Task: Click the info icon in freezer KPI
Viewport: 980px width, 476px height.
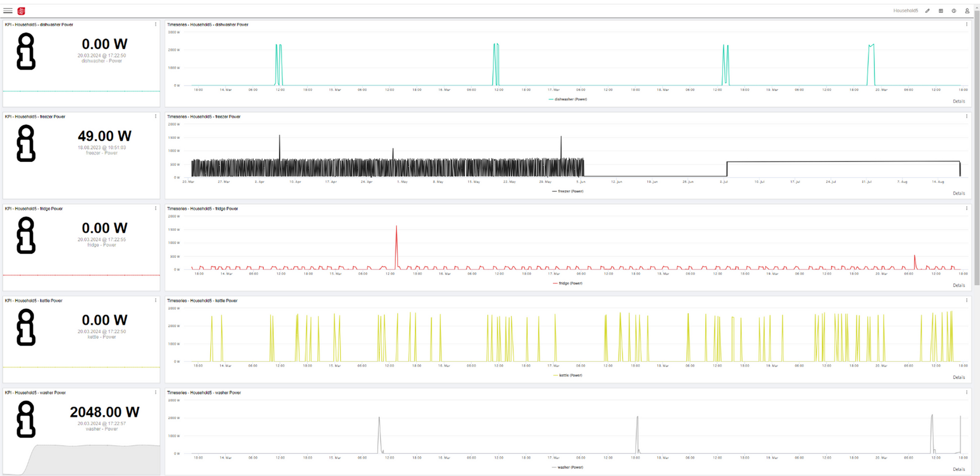Action: [26, 143]
